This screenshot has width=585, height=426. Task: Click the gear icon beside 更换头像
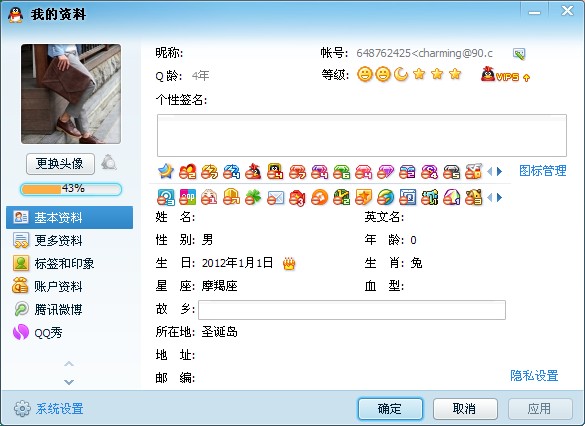[109, 163]
